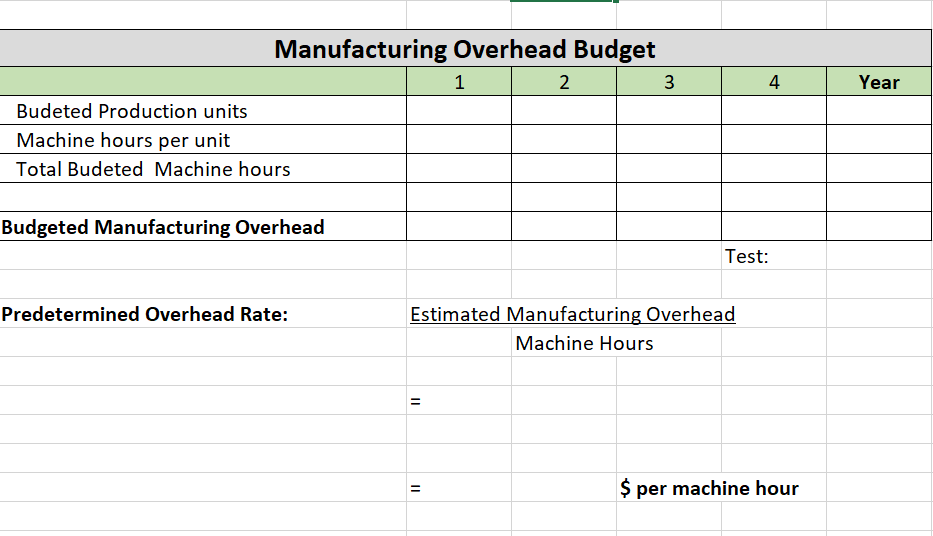
Task: Select the $ per machine hour cell
Action: 709,488
